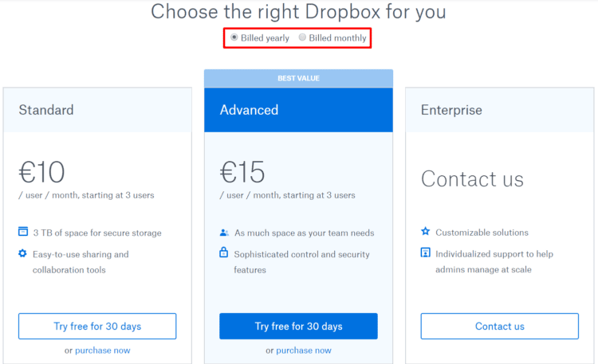Click Sophisticated control and security features text
This screenshot has width=598, height=364.
[301, 262]
